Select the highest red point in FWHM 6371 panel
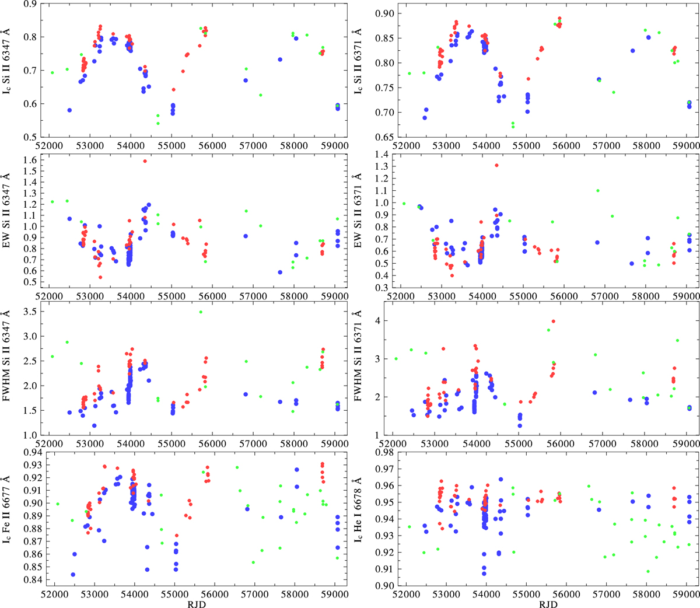This screenshot has width=700, height=608. pyautogui.click(x=553, y=321)
